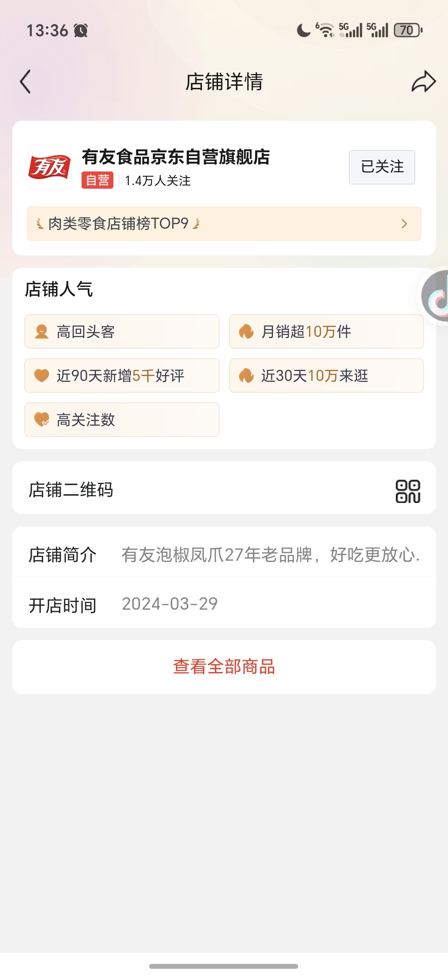This screenshot has height=980, width=448.
Task: Tap the 查看全部商品 button
Action: (x=224, y=667)
